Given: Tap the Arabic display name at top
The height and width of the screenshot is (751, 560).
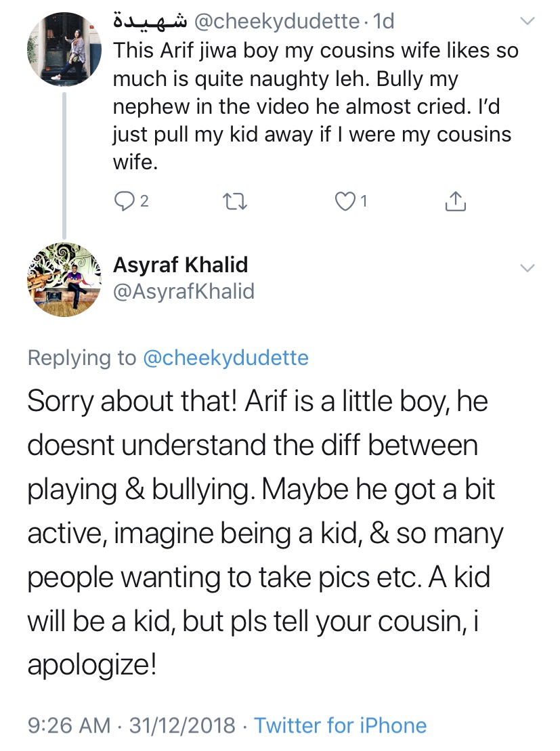Looking at the screenshot, I should 150,22.
